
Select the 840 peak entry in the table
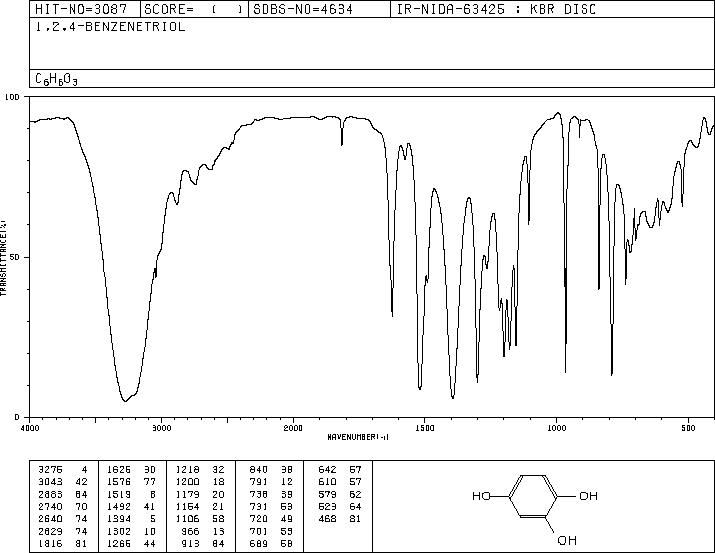click(271, 470)
